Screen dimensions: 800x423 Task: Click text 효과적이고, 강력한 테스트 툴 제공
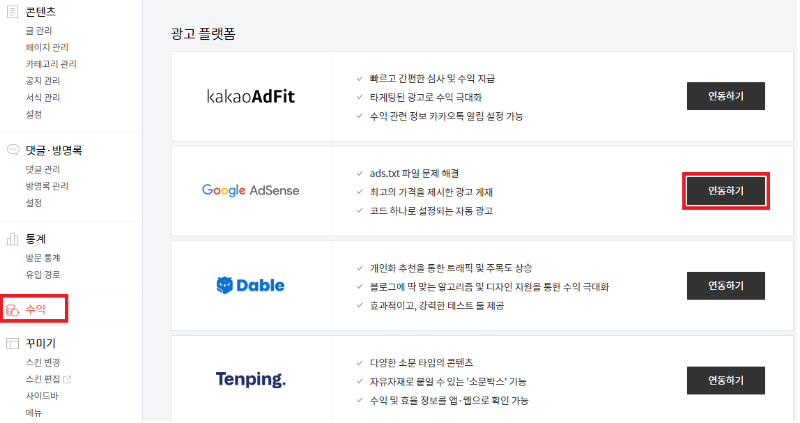pyautogui.click(x=437, y=306)
